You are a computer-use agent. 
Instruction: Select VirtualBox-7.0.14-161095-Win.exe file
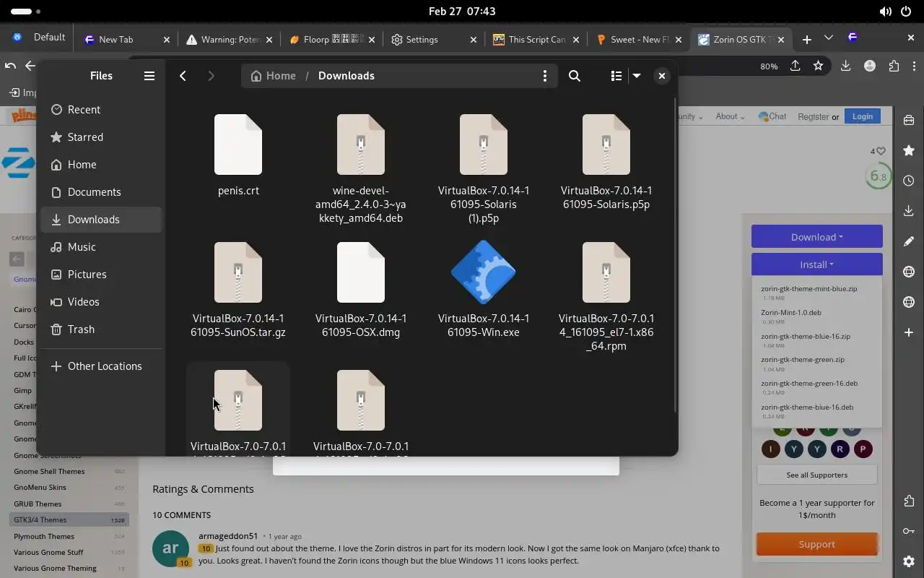click(x=484, y=289)
